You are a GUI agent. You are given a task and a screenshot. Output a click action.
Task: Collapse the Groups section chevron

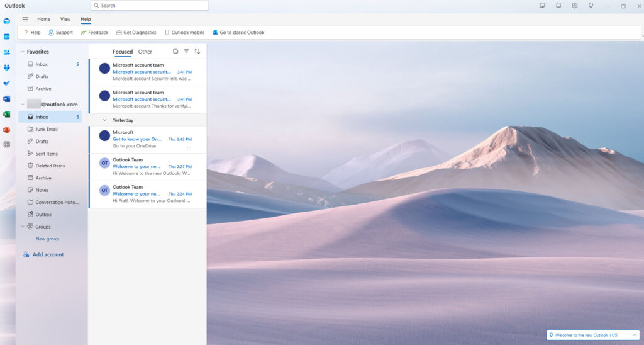(x=23, y=227)
